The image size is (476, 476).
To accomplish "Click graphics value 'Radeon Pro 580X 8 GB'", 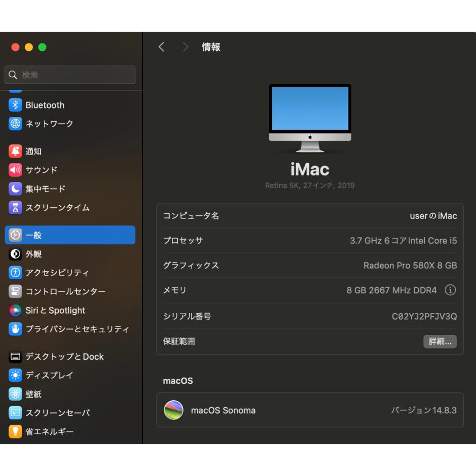I will click(x=410, y=266).
